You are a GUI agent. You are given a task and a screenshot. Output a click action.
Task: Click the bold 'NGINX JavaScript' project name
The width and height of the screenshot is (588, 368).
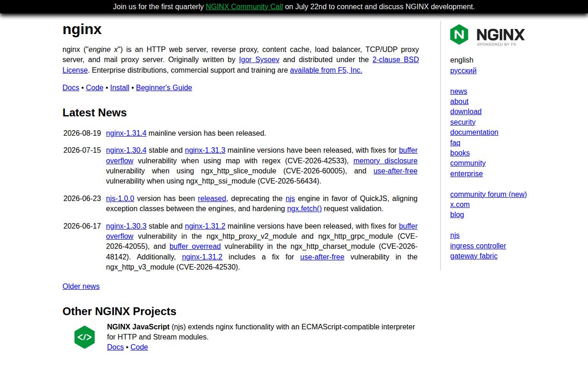(138, 327)
